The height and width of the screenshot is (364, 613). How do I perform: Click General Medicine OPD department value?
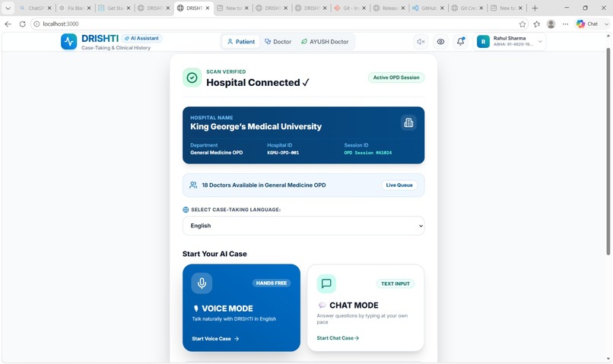(x=217, y=153)
